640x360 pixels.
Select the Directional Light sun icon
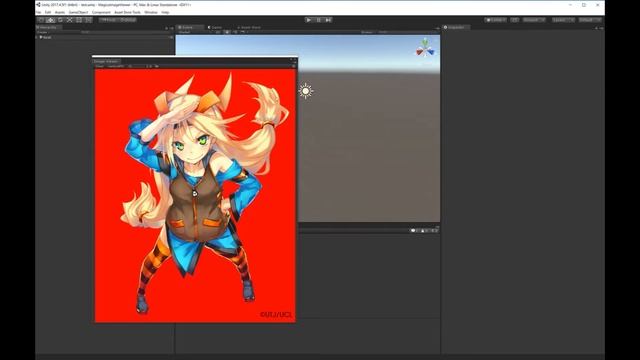point(305,91)
